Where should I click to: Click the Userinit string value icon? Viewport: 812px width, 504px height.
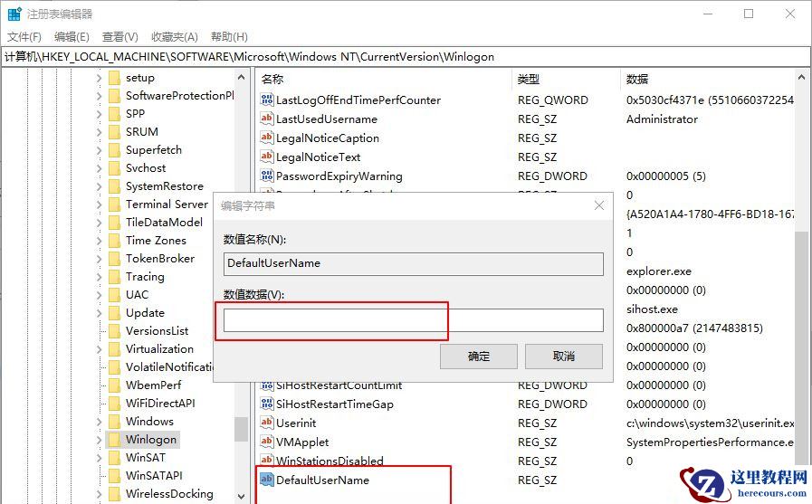267,423
